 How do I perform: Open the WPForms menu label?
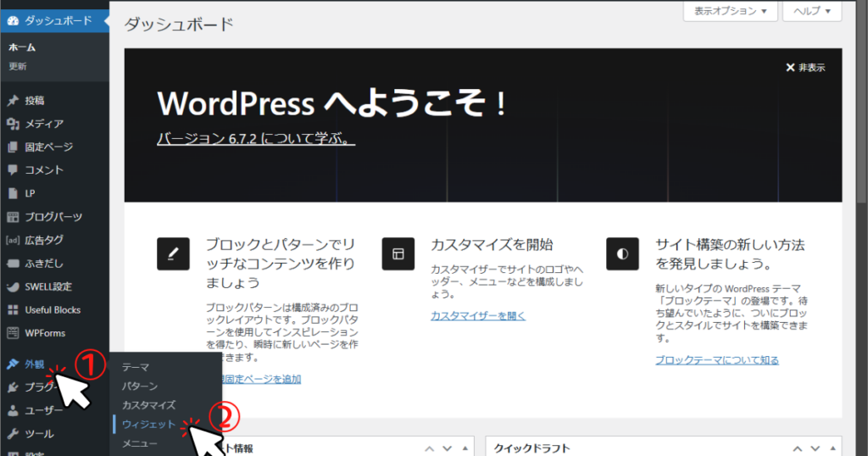45,333
